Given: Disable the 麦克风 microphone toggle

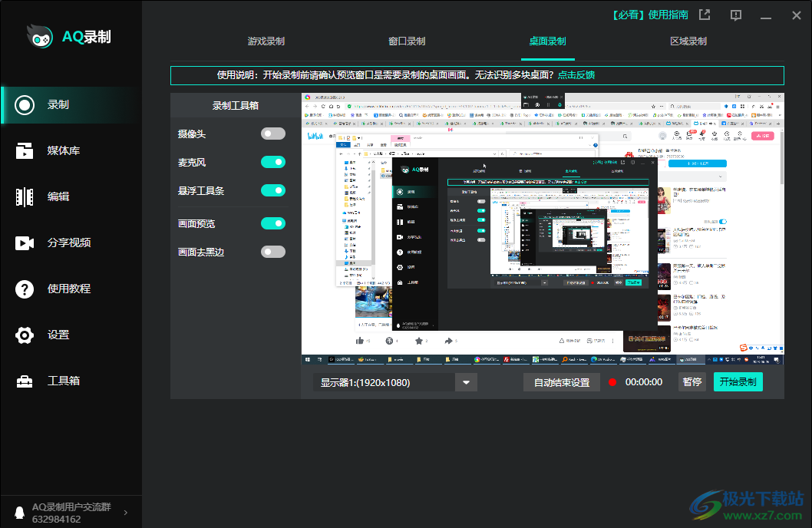Looking at the screenshot, I should (x=273, y=162).
